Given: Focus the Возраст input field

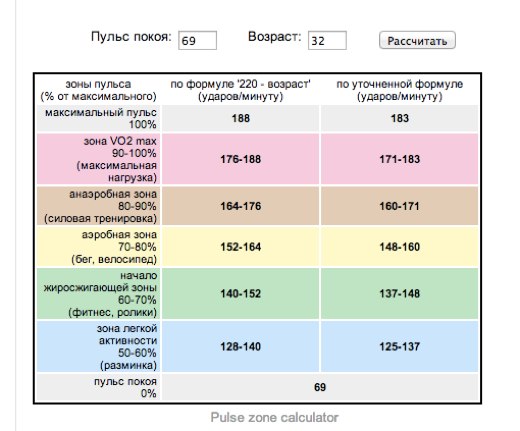Looking at the screenshot, I should point(327,40).
